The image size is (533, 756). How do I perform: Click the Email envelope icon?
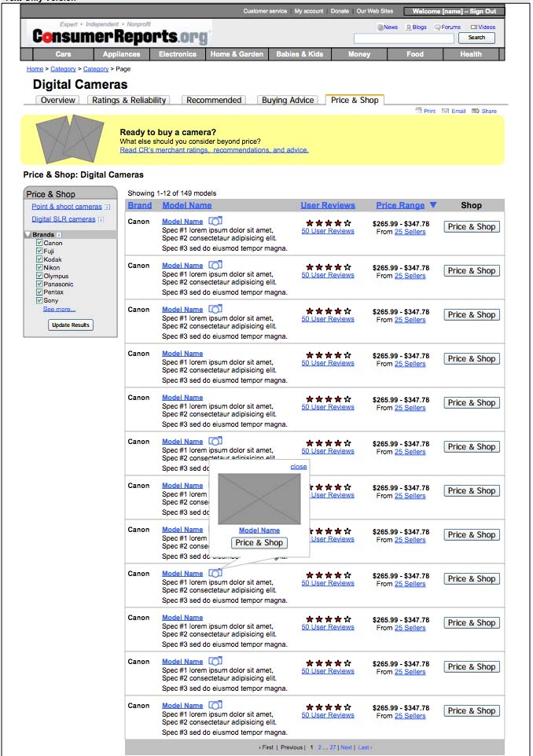(x=445, y=111)
